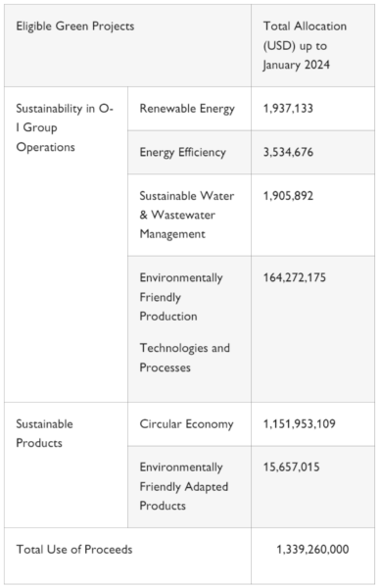
Task: Click the Sustainability in O-I Group Operations cell
Action: click(66, 244)
